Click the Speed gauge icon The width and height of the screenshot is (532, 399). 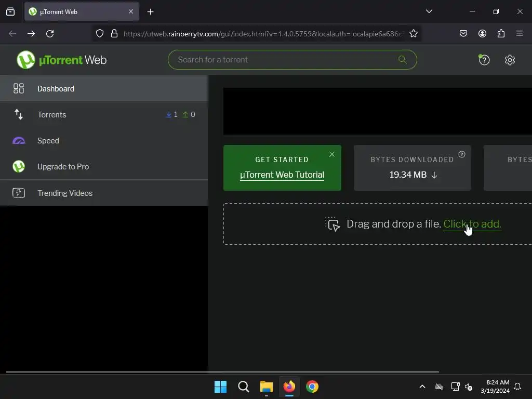(x=19, y=140)
